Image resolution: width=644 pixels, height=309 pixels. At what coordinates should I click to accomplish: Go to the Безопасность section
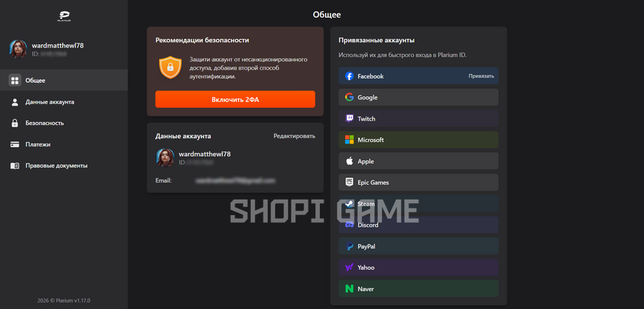64,123
